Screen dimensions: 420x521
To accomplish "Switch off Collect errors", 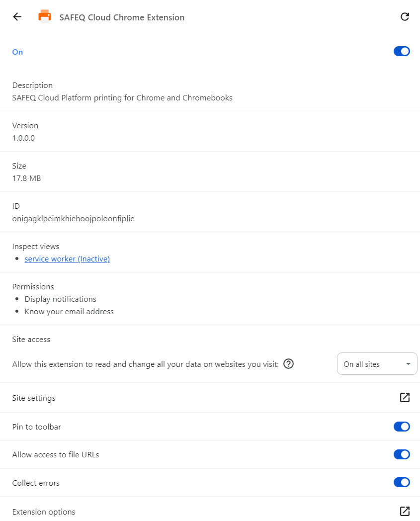I will click(402, 482).
